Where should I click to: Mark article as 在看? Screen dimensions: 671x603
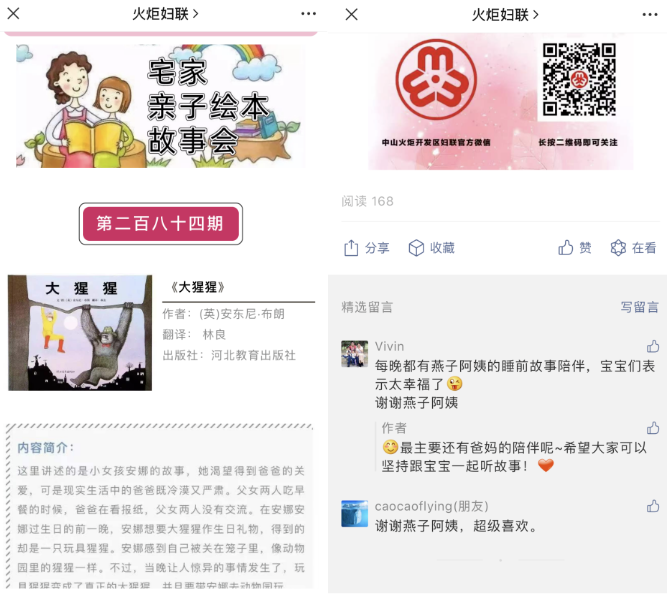618,248
